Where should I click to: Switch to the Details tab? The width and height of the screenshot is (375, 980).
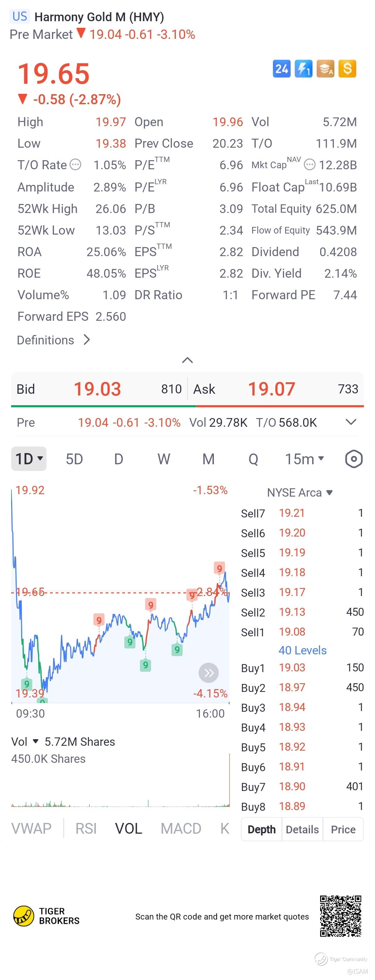tap(302, 829)
